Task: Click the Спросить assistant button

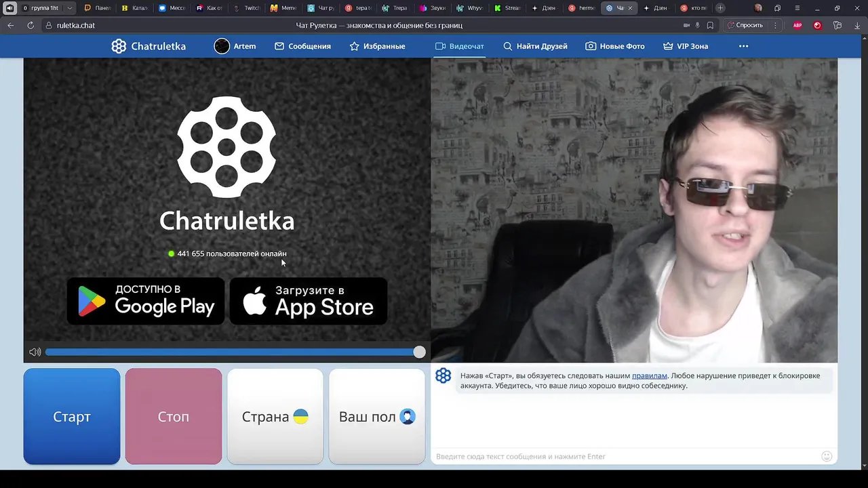Action: pos(745,25)
